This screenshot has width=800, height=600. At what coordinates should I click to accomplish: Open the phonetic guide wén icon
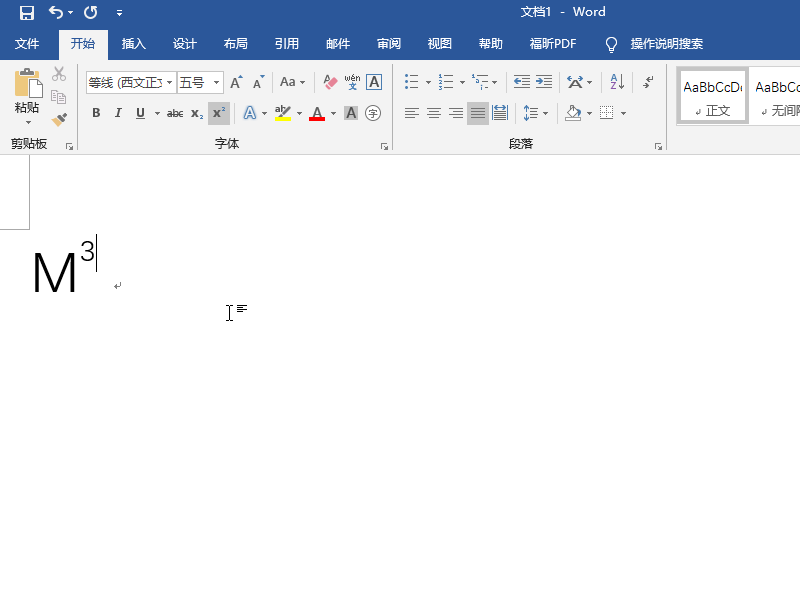point(352,82)
